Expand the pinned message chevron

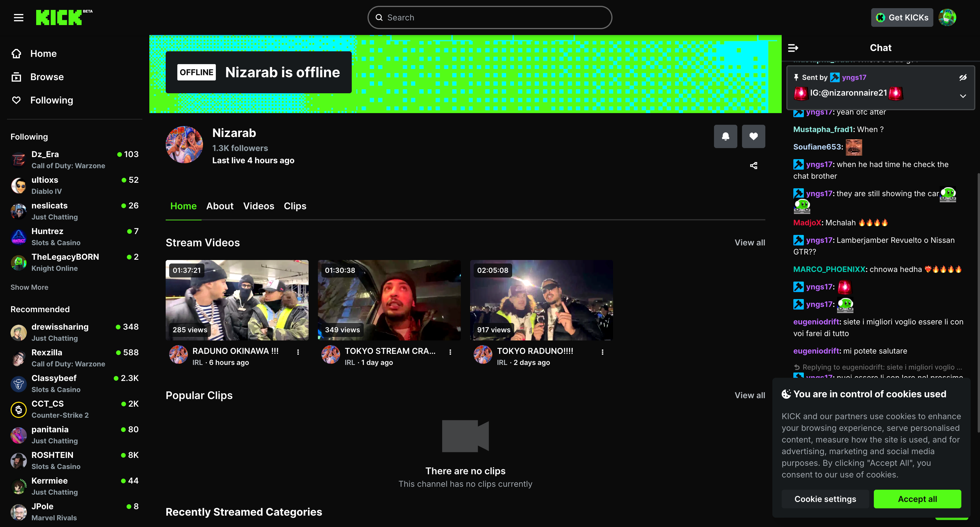click(x=963, y=96)
